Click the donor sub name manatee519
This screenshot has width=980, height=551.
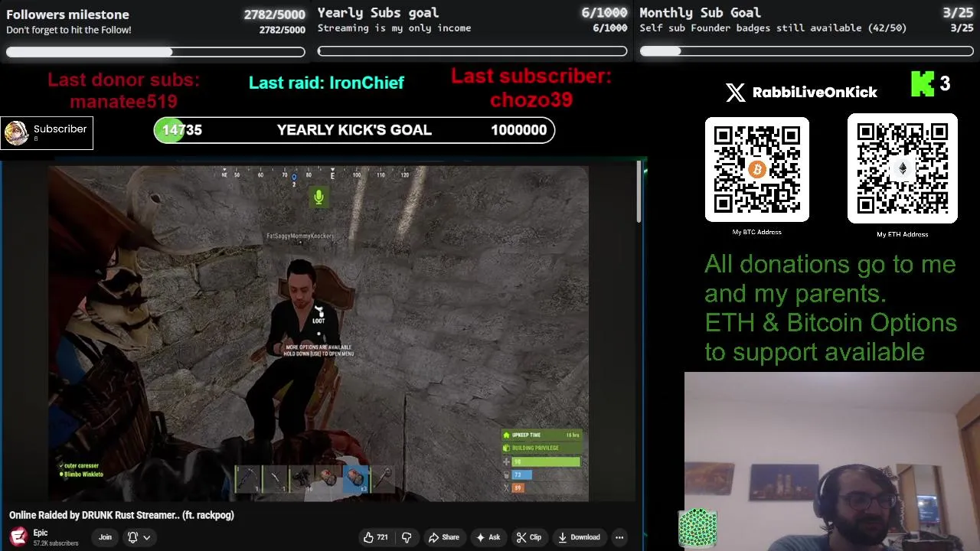click(123, 102)
